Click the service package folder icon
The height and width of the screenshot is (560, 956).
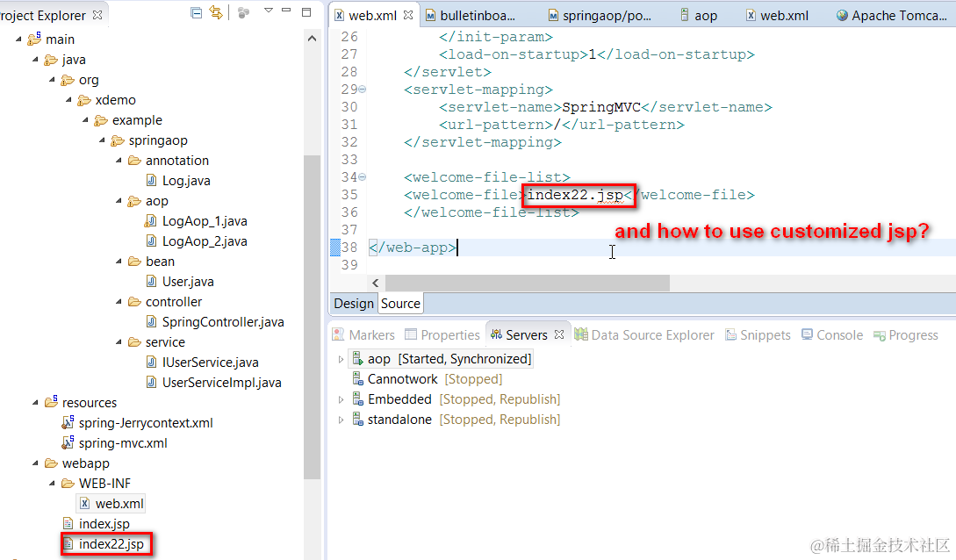134,341
